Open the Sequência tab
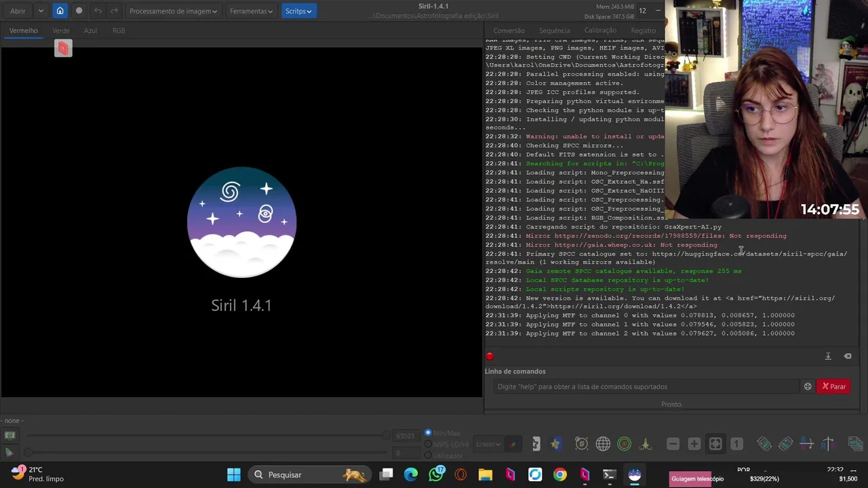This screenshot has height=488, width=868. [555, 30]
